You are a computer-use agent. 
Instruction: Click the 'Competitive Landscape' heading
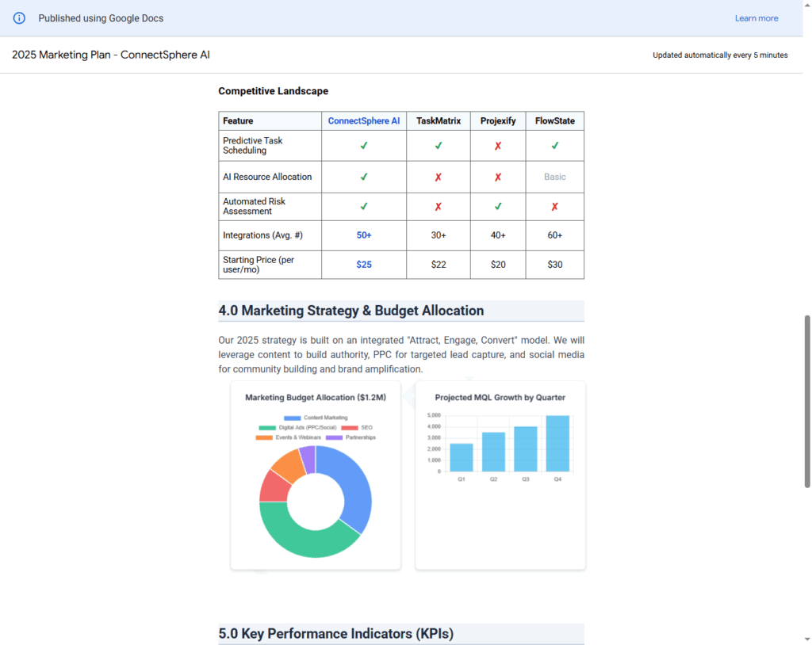click(273, 91)
